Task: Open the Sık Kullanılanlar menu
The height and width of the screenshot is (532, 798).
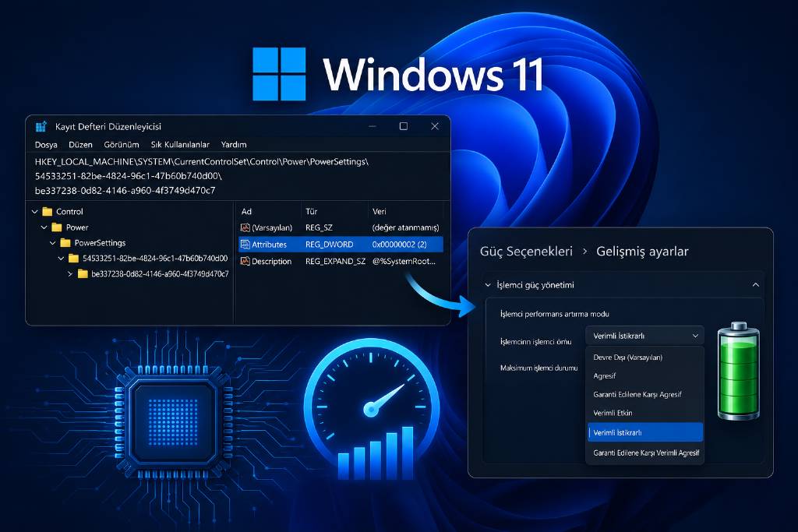Action: 180,144
